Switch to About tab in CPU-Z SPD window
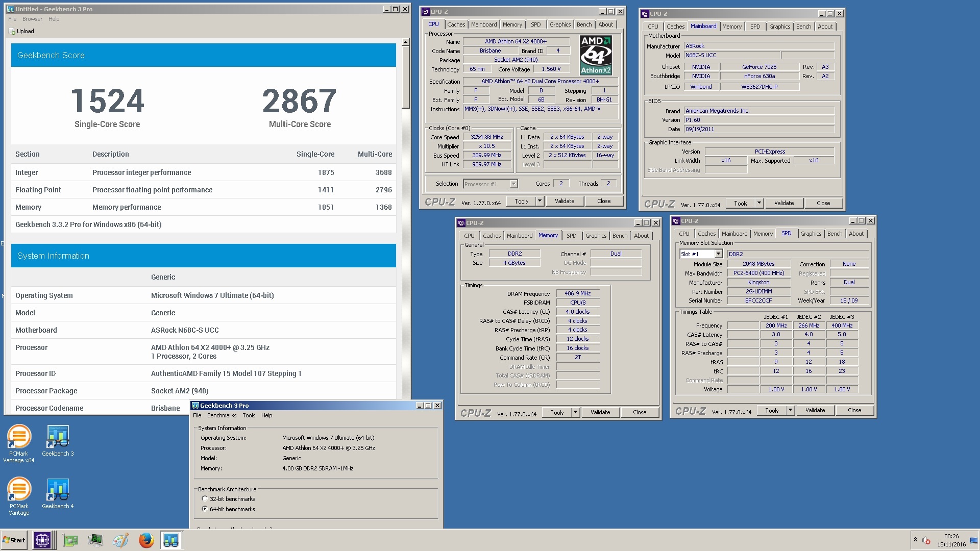Screen dimensions: 980x551 point(856,234)
